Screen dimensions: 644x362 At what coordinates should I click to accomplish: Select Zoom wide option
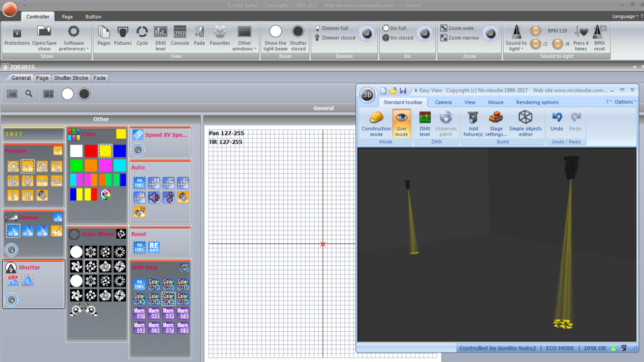457,28
